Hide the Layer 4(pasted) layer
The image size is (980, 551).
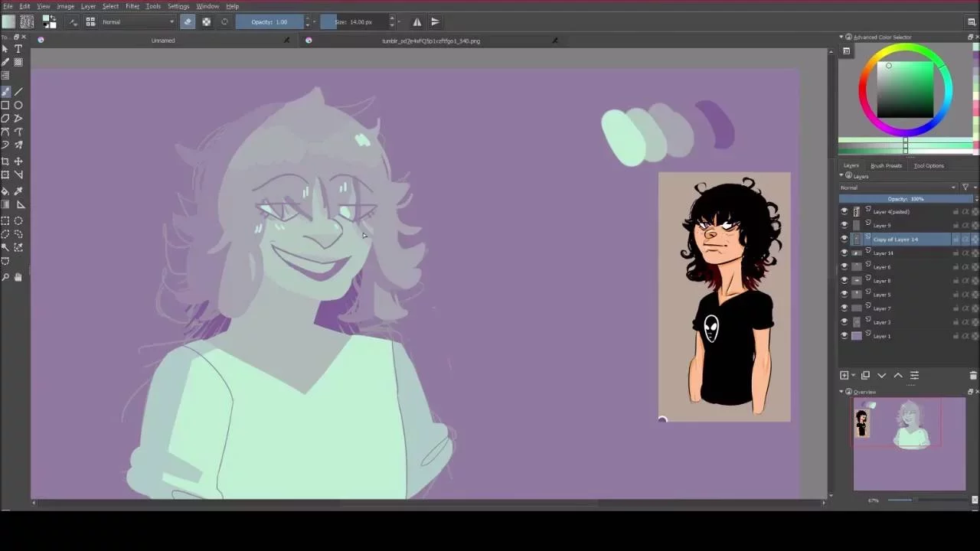pos(844,212)
